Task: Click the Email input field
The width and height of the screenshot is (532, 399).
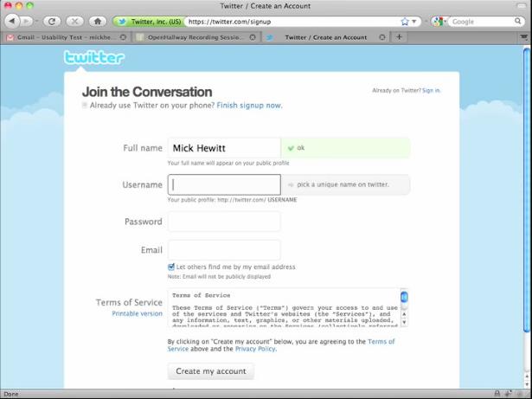Action: tap(224, 250)
